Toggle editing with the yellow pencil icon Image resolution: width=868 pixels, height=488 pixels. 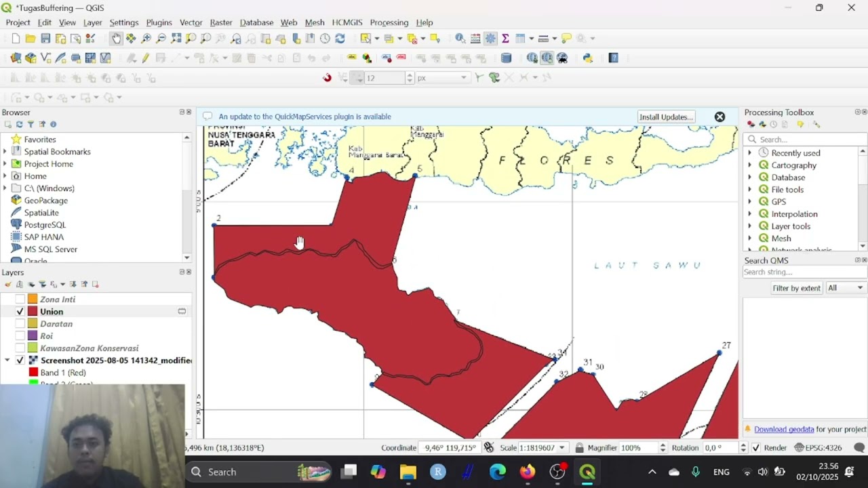tap(146, 58)
